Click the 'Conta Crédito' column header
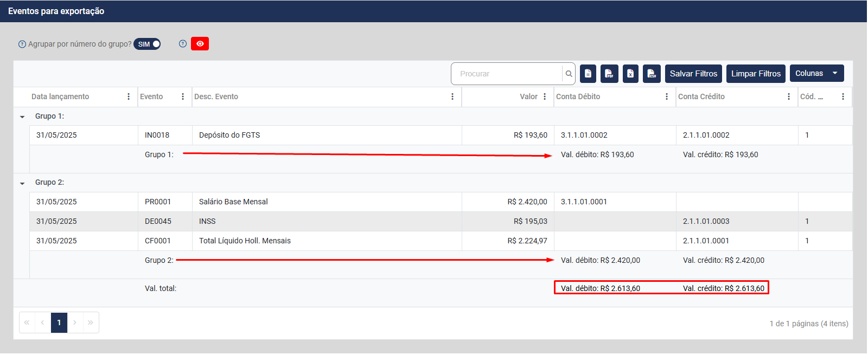This screenshot has height=355, width=868. (x=701, y=97)
